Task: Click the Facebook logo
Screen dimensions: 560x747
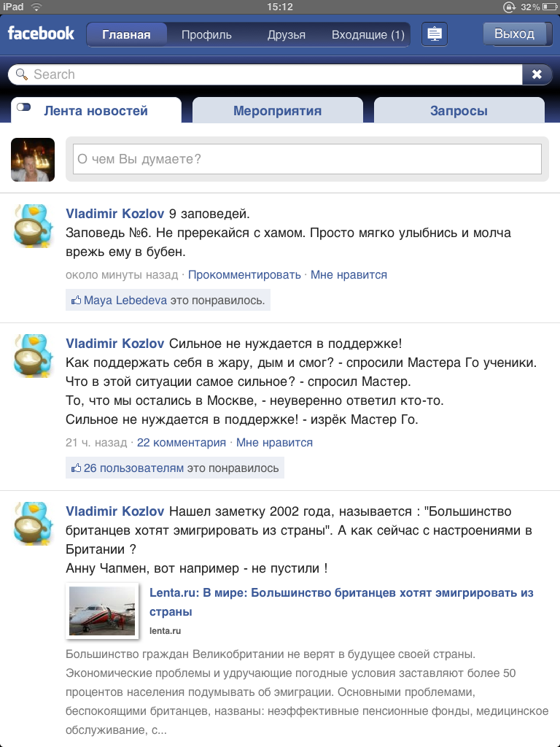Action: click(41, 34)
